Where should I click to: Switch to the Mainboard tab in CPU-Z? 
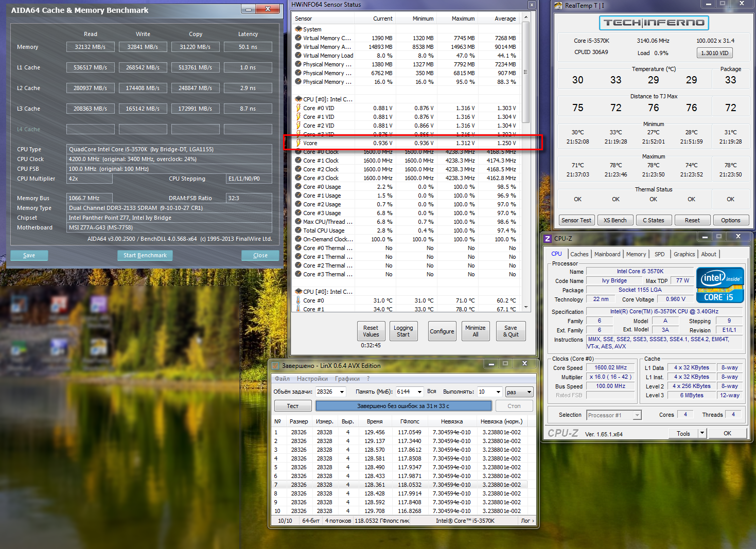tap(607, 254)
